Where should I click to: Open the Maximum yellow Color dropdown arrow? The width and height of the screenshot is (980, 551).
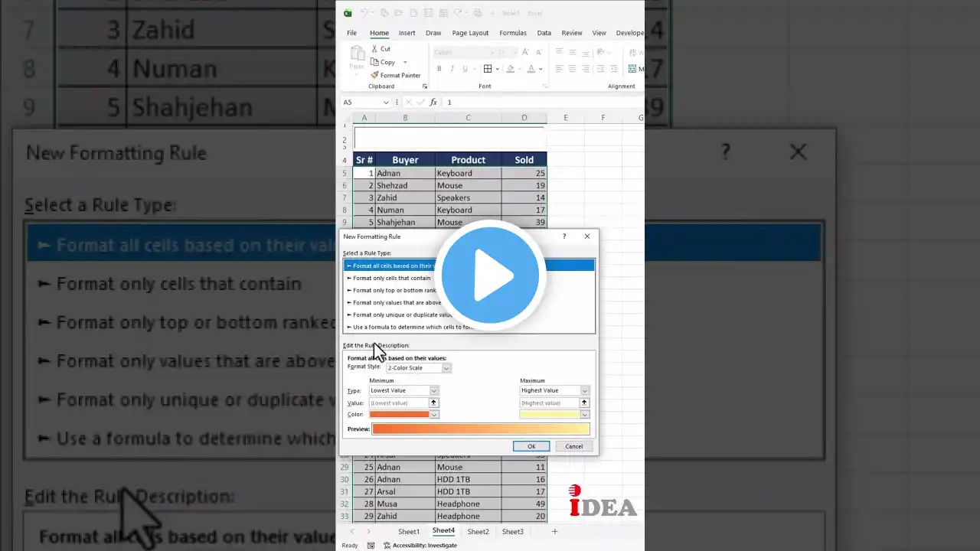click(585, 415)
